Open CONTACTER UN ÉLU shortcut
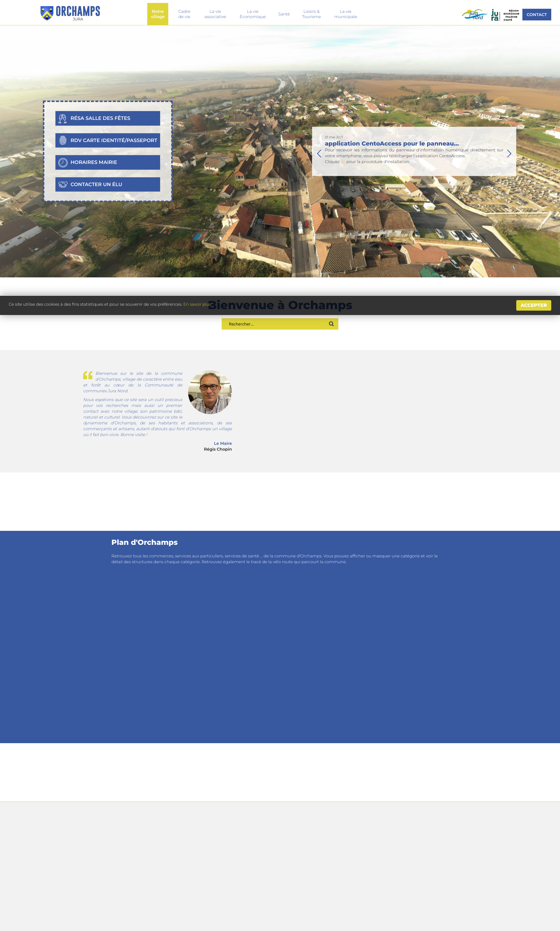Screen dimensions: 560x931 point(108,185)
